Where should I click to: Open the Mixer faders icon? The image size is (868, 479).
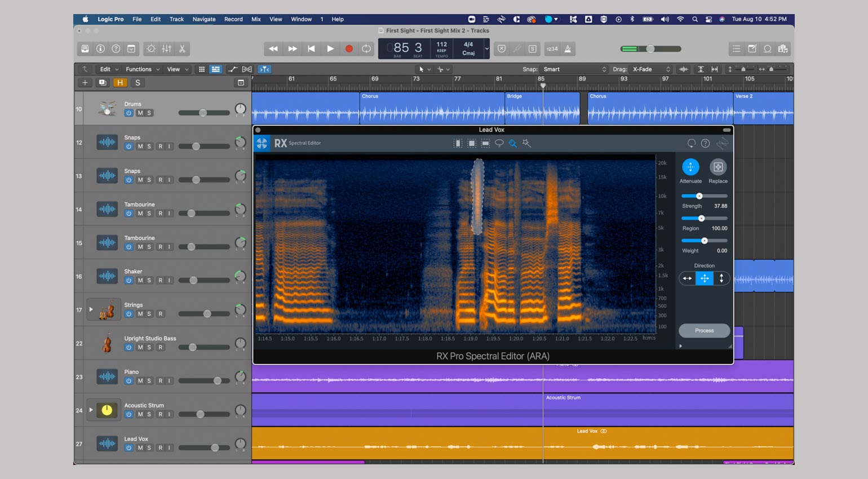167,49
